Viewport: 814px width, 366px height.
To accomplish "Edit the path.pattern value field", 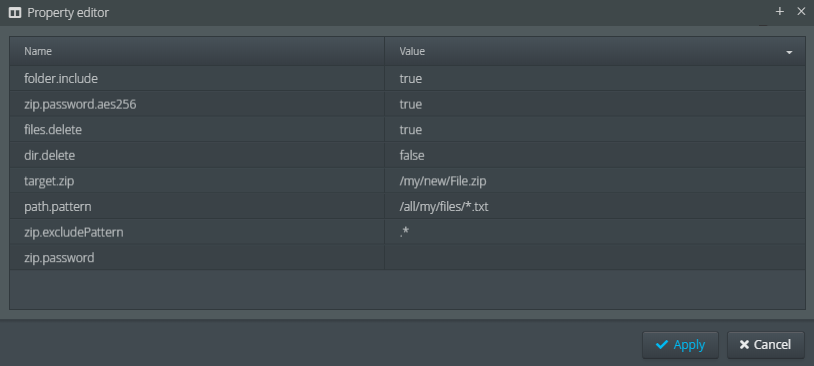I will tap(595, 206).
